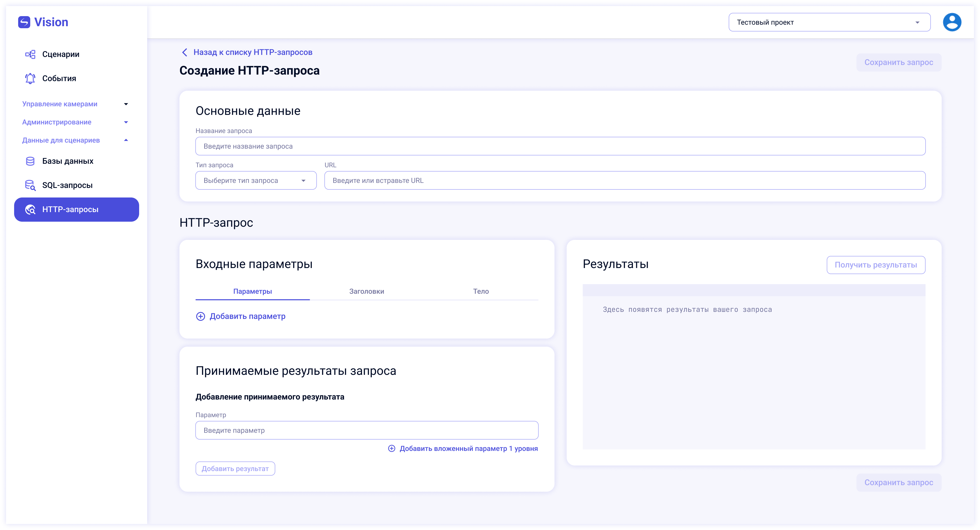The width and height of the screenshot is (980, 530).
Task: Click plus icon beside Добавить параметр
Action: pos(200,316)
